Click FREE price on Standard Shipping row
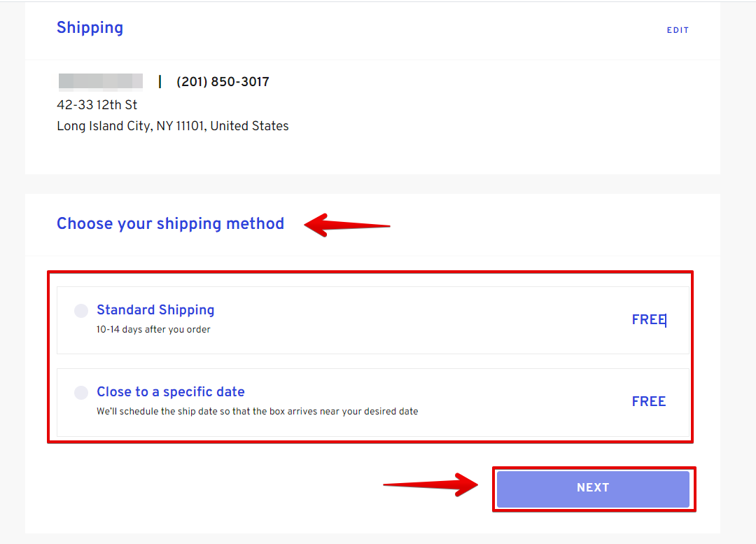756x544 pixels. (648, 320)
